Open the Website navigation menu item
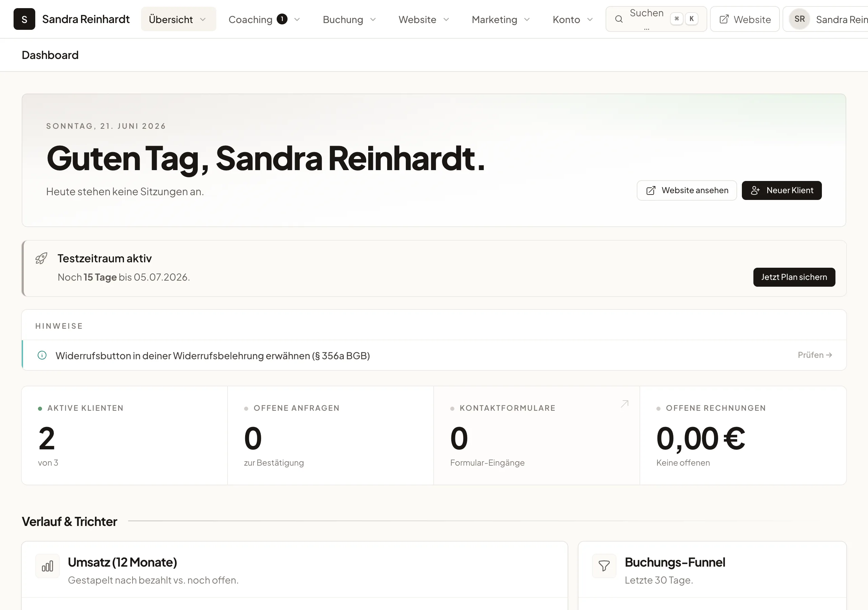The image size is (868, 610). tap(424, 19)
